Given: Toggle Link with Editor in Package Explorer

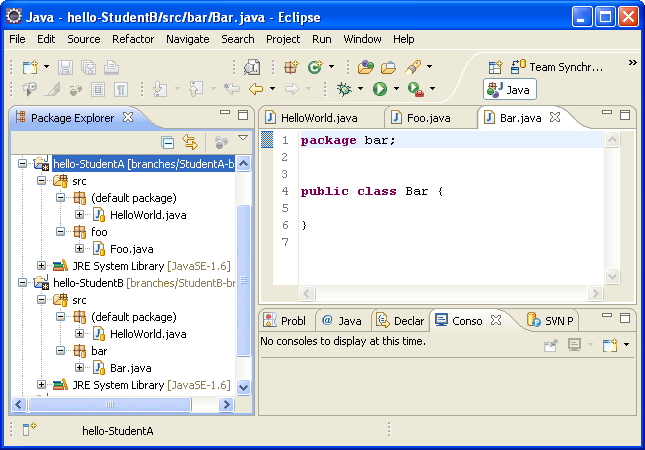Looking at the screenshot, I should tap(189, 142).
